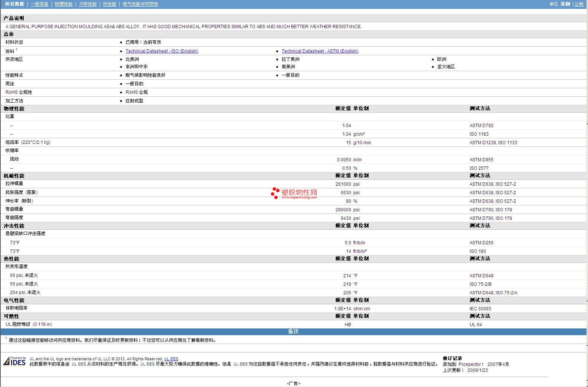Click the 体积电阻率 row label
Screen dimensions: 588x387
(x=16, y=308)
